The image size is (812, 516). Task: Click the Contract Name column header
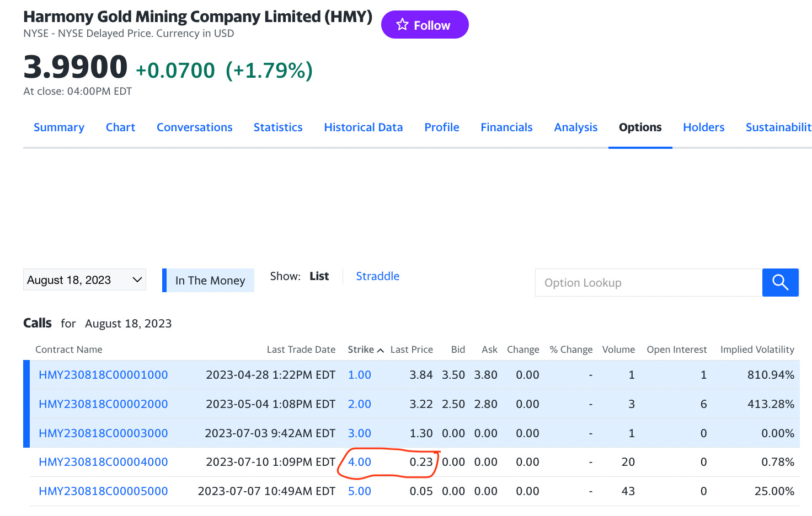tap(69, 350)
